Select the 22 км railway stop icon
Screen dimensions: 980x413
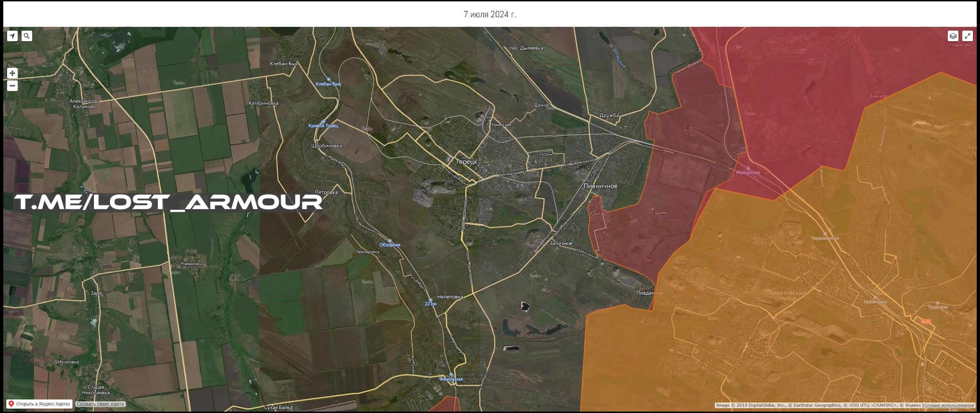[x=430, y=299]
